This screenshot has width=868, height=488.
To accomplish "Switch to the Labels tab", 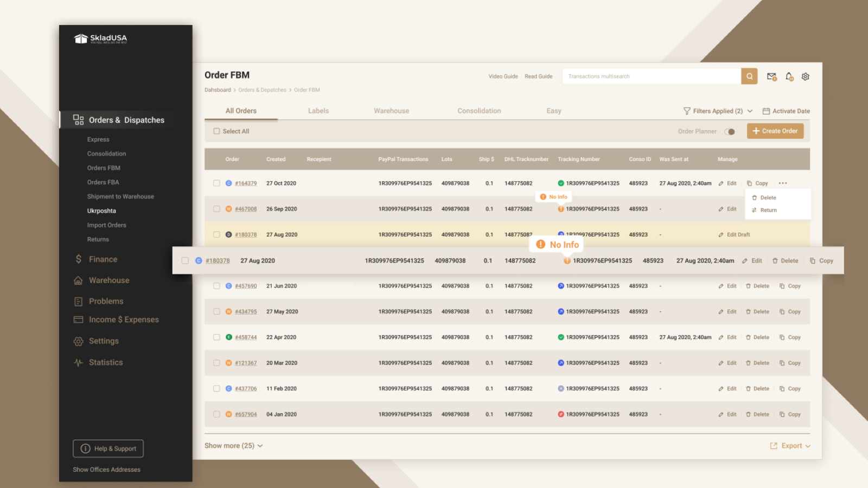I will click(318, 111).
